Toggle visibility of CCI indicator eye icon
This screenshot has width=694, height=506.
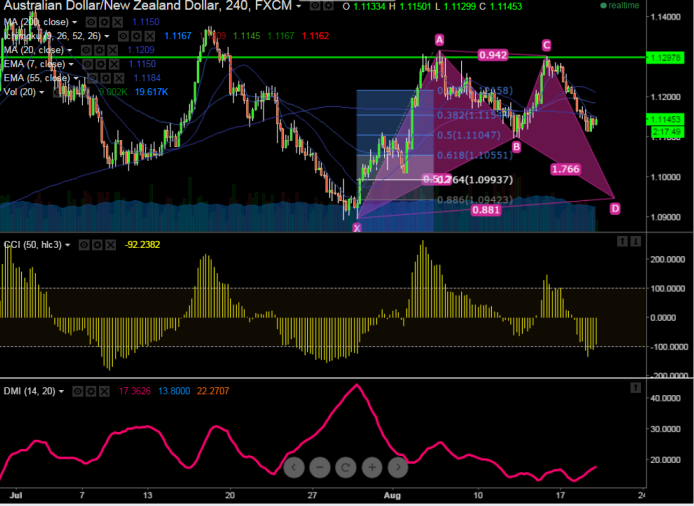[x=84, y=245]
